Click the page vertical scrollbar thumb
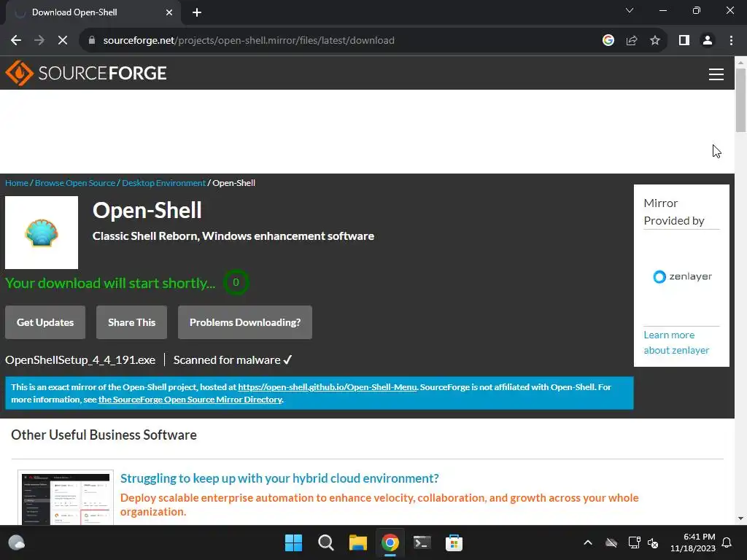The width and height of the screenshot is (747, 560). click(740, 100)
